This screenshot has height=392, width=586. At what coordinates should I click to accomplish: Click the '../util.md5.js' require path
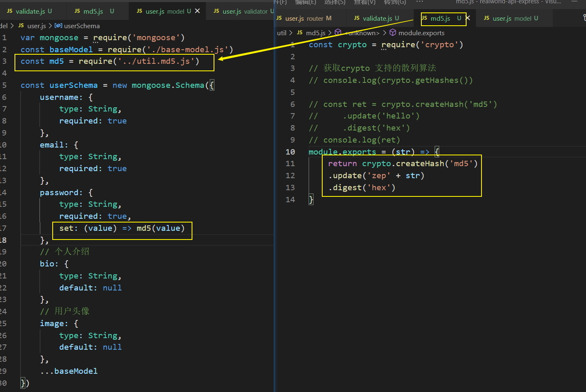(156, 61)
